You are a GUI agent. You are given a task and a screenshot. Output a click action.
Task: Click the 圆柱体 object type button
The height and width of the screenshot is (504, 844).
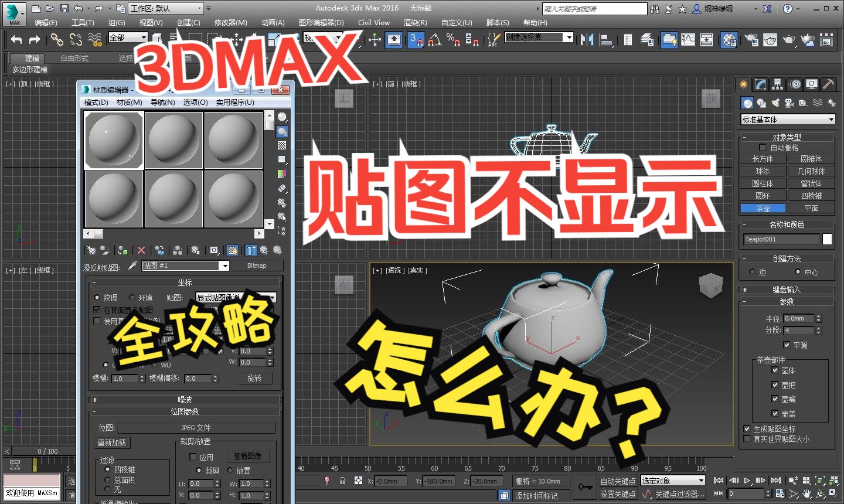point(763,183)
